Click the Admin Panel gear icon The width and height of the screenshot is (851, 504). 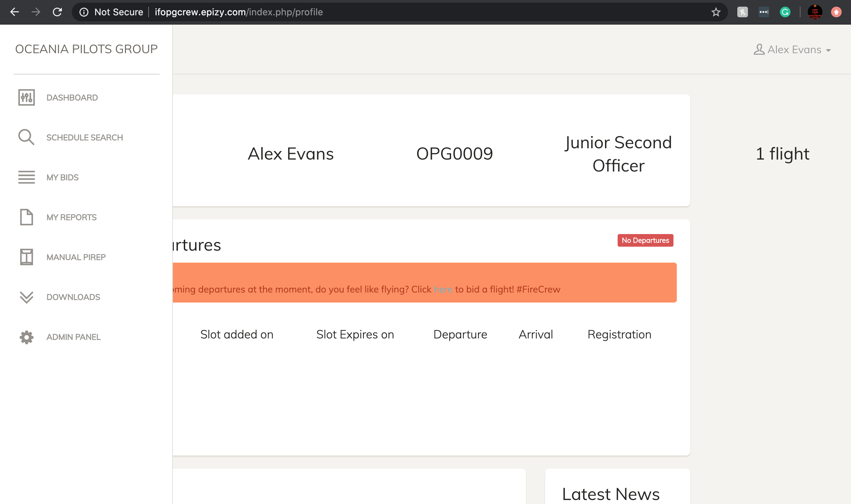coord(27,337)
